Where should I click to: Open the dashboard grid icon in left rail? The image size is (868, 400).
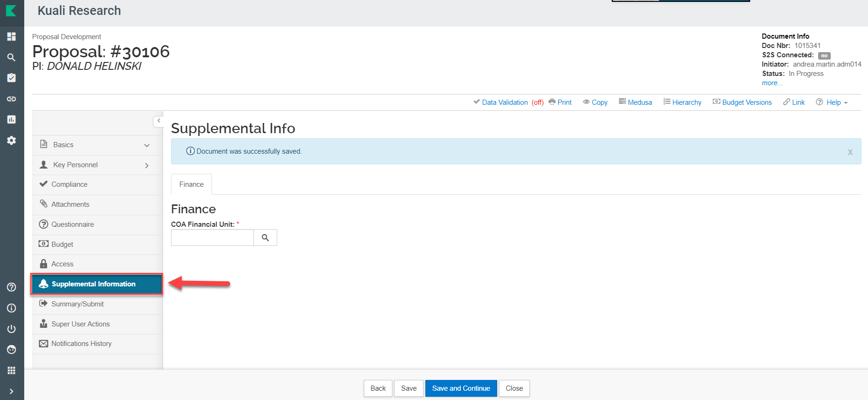pos(12,36)
